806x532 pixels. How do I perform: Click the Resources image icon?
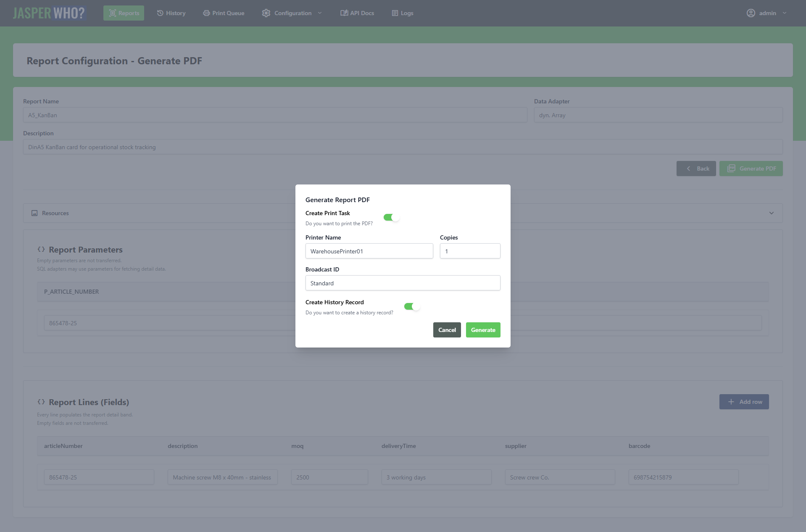34,213
